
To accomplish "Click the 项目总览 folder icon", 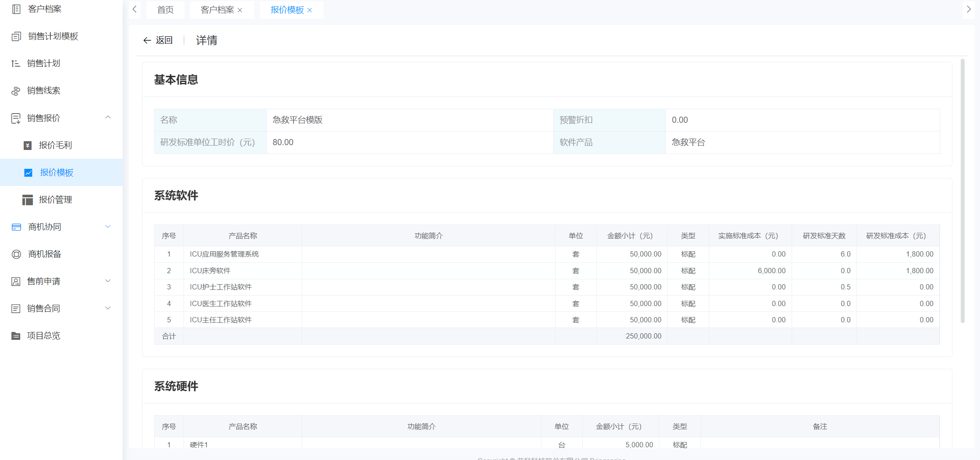I will pyautogui.click(x=16, y=336).
